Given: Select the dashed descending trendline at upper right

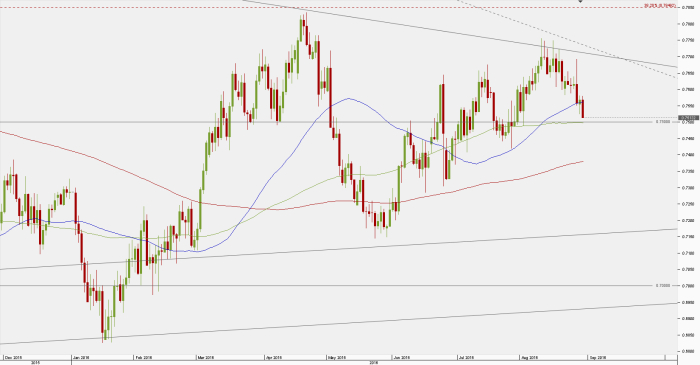Looking at the screenshot, I should pyautogui.click(x=567, y=39).
